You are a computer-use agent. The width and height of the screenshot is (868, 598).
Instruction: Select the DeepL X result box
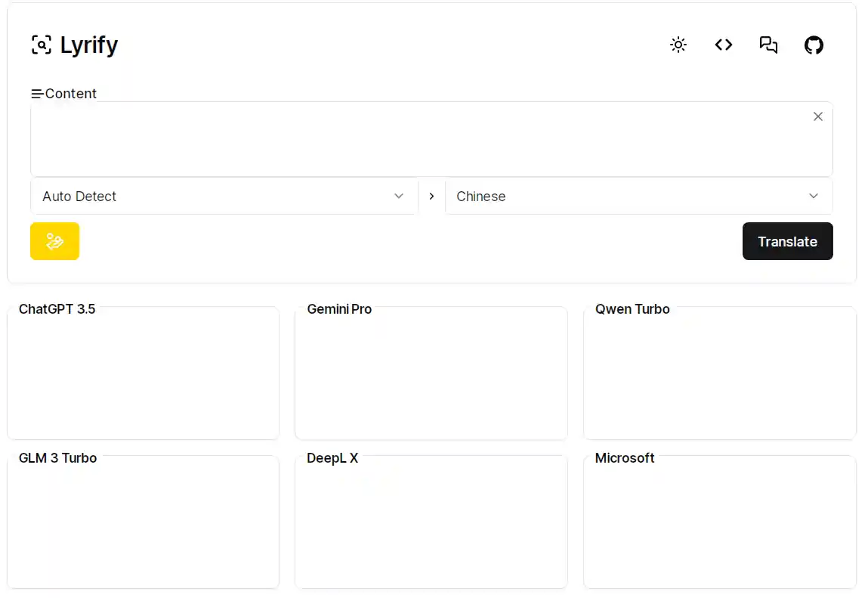click(431, 522)
